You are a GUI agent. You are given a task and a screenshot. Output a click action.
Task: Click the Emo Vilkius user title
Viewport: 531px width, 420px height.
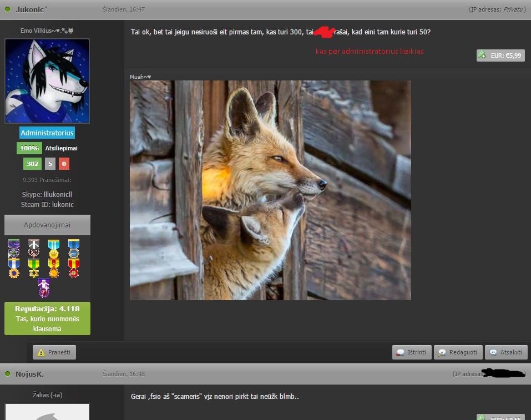47,31
